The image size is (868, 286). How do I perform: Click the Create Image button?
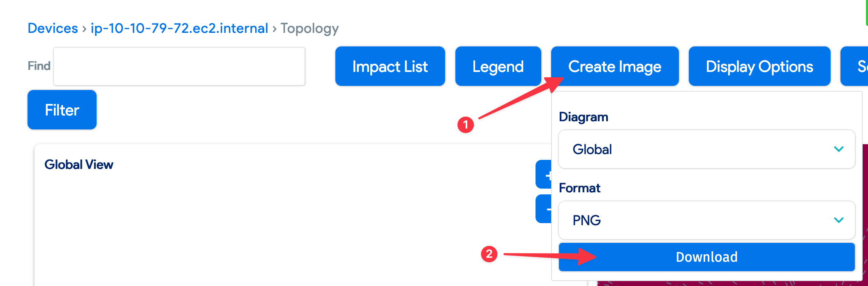click(x=614, y=66)
